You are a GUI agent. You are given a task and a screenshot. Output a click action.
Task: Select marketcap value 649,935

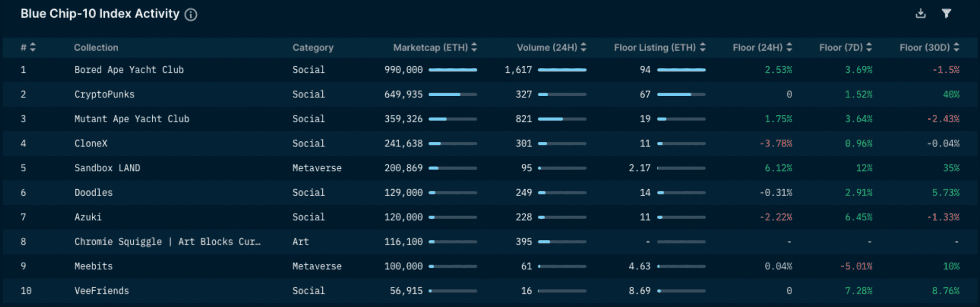coord(404,94)
